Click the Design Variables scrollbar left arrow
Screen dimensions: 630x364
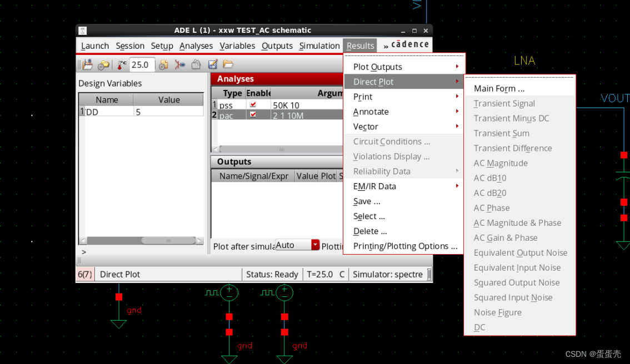83,240
